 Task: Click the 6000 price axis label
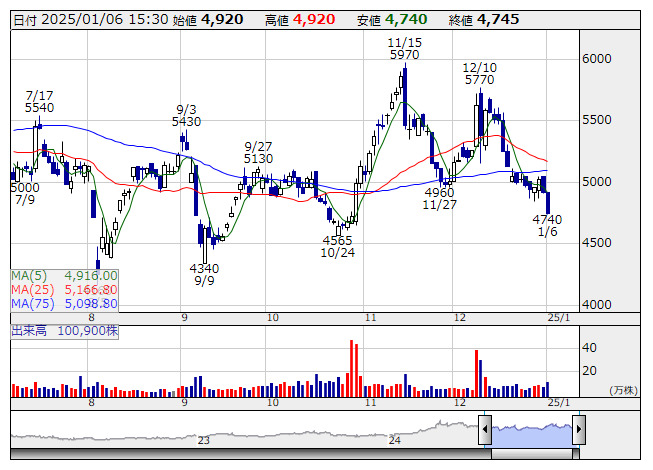click(x=597, y=59)
